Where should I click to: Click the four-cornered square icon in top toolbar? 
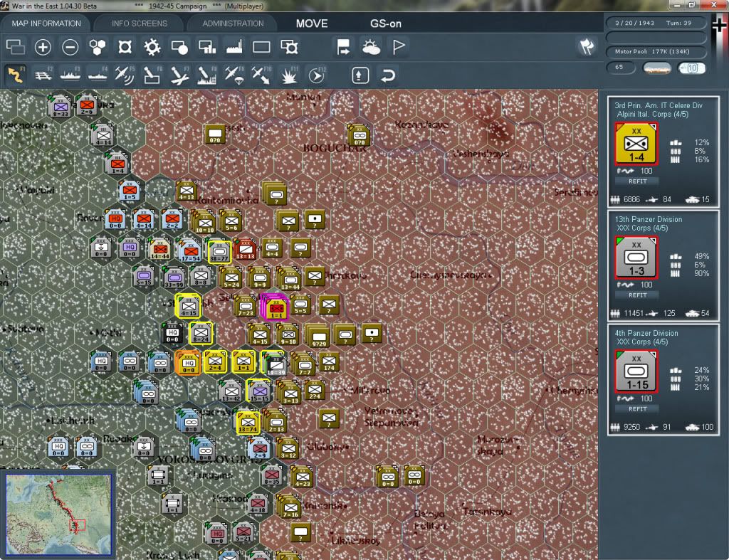pos(125,47)
